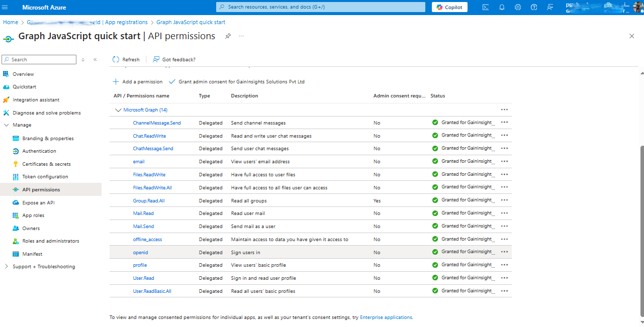The height and width of the screenshot is (327, 644).
Task: Open the help and support menu
Action: (x=532, y=7)
